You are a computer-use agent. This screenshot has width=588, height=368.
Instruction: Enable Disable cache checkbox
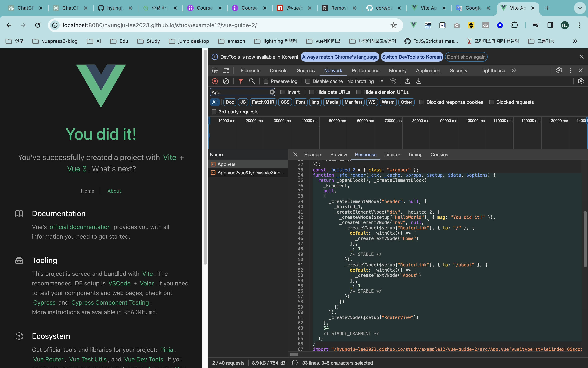[308, 81]
